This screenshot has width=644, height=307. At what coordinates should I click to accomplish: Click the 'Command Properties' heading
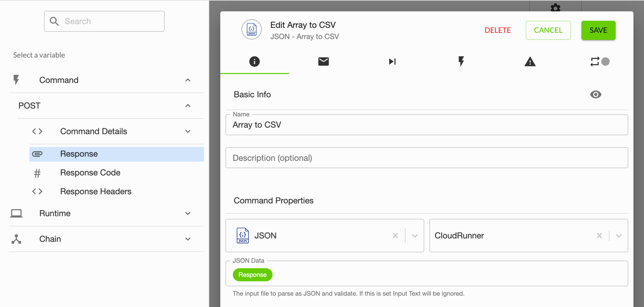(x=273, y=201)
